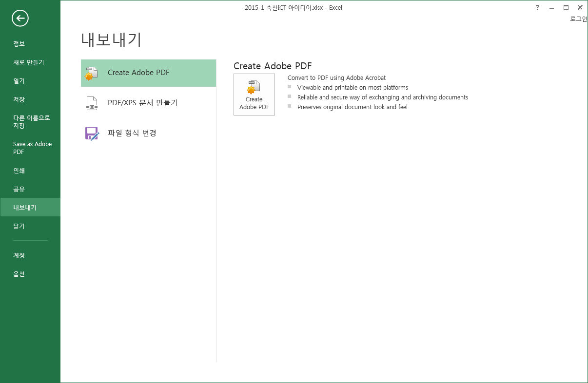Open the 열기 page
The height and width of the screenshot is (383, 588).
pos(30,81)
